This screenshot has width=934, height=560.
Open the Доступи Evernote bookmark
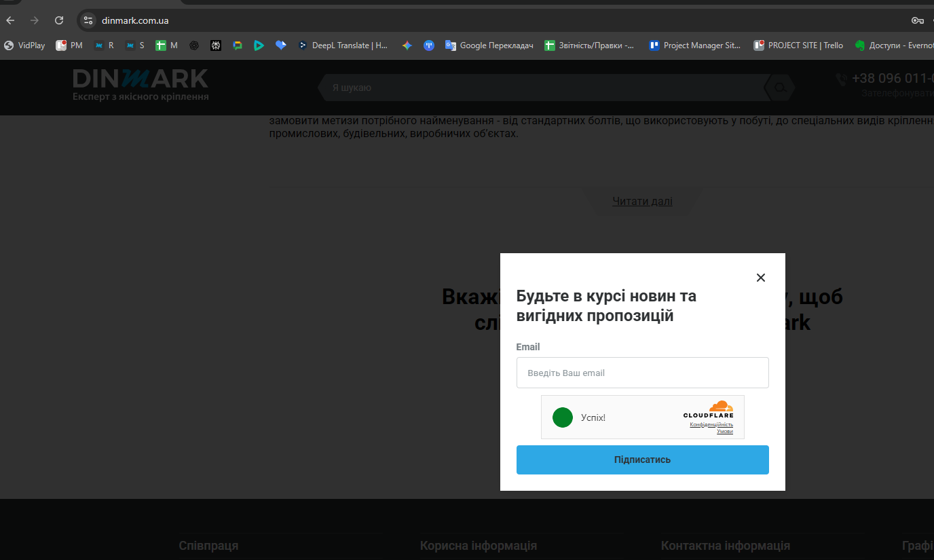(894, 45)
